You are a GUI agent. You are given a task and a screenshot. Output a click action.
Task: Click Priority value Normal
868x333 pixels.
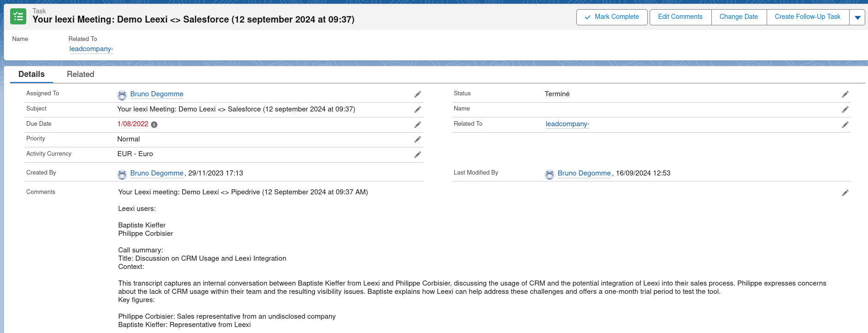(x=129, y=139)
